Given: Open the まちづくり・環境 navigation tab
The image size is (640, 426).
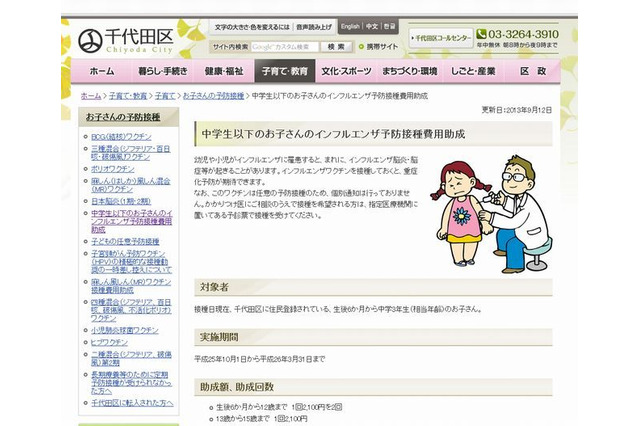Looking at the screenshot, I should point(409,71).
